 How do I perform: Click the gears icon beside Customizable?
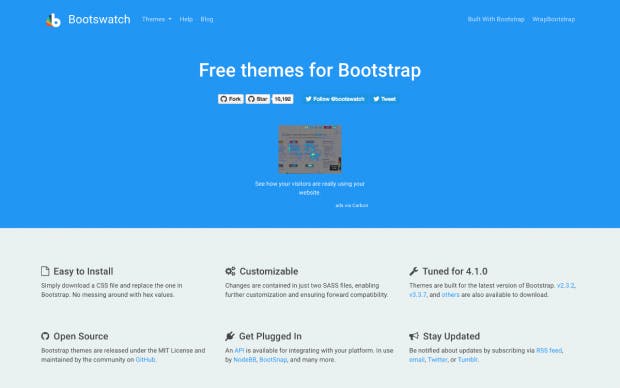coord(231,271)
